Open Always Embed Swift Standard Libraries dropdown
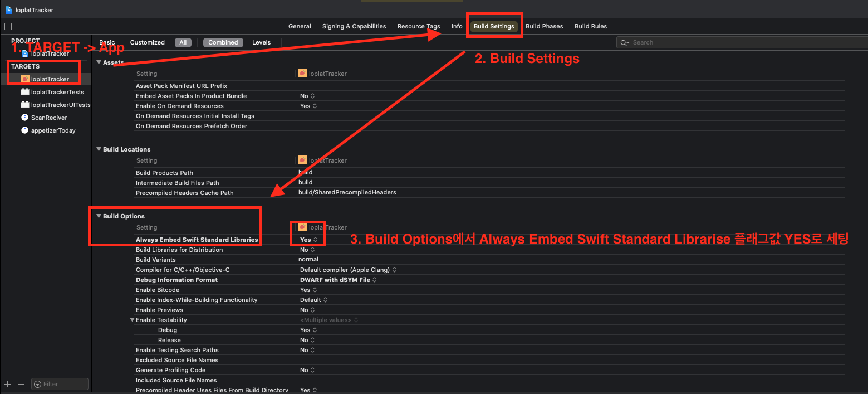Viewport: 868px width, 394px height. pyautogui.click(x=308, y=240)
